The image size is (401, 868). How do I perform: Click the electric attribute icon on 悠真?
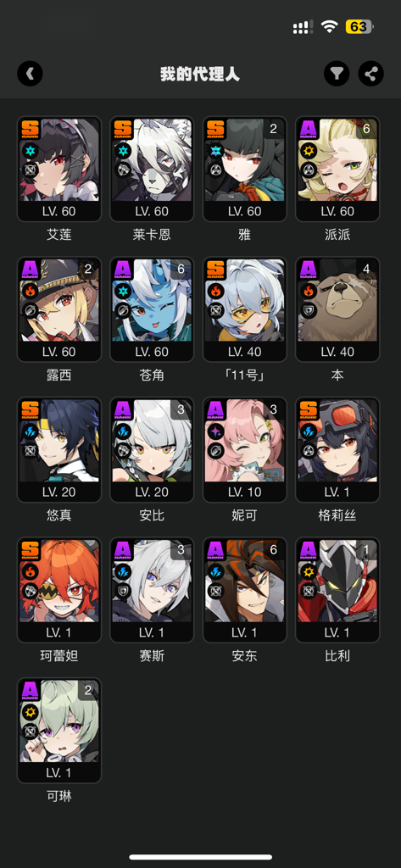[x=30, y=431]
